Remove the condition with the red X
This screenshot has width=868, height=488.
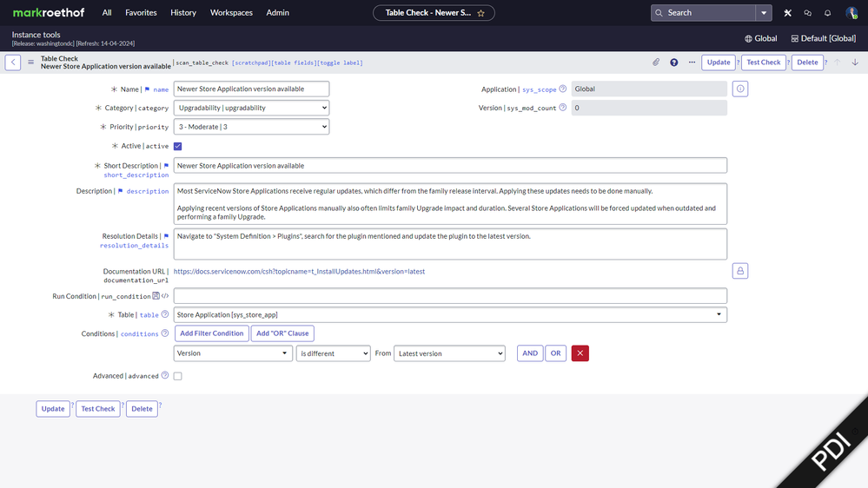click(580, 353)
